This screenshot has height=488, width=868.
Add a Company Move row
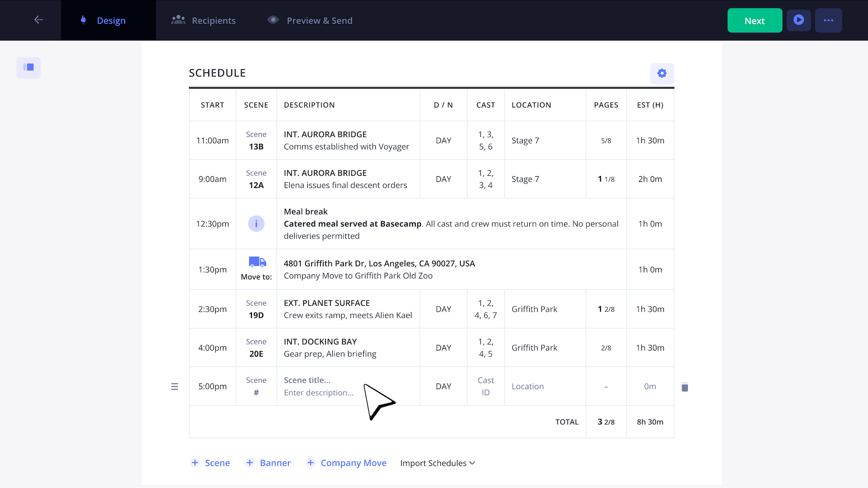click(x=346, y=463)
